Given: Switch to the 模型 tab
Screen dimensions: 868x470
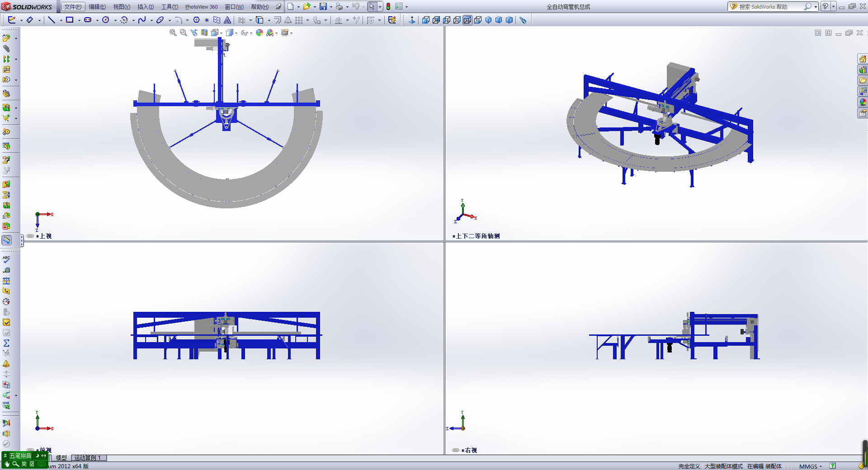Looking at the screenshot, I should point(61,458).
